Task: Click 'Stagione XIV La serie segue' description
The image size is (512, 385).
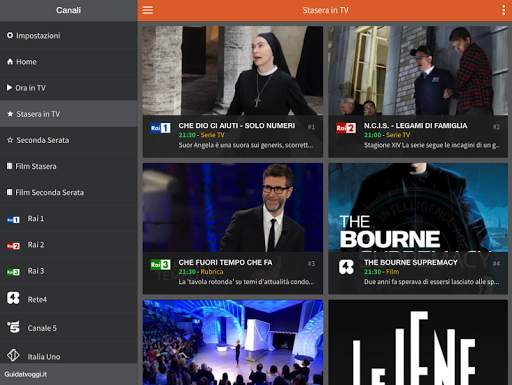Action: [x=432, y=145]
